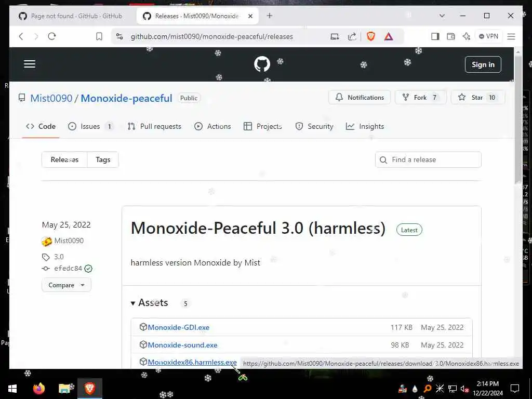This screenshot has width=532, height=399.
Task: Open the Projects tab
Action: click(x=263, y=126)
